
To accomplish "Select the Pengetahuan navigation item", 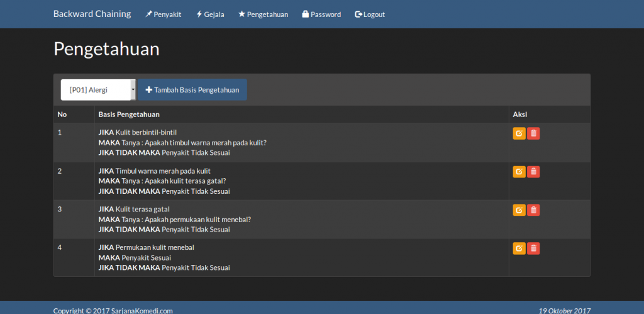I will tap(263, 14).
